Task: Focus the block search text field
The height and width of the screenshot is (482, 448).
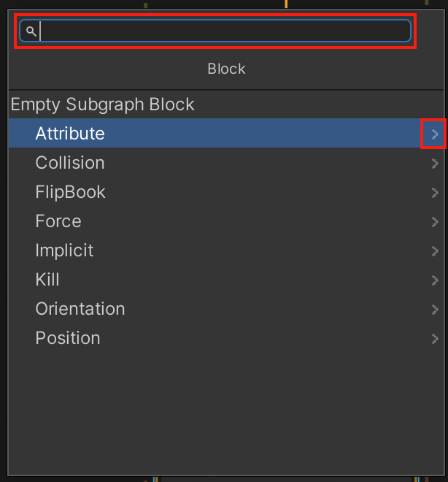Action: click(x=215, y=31)
